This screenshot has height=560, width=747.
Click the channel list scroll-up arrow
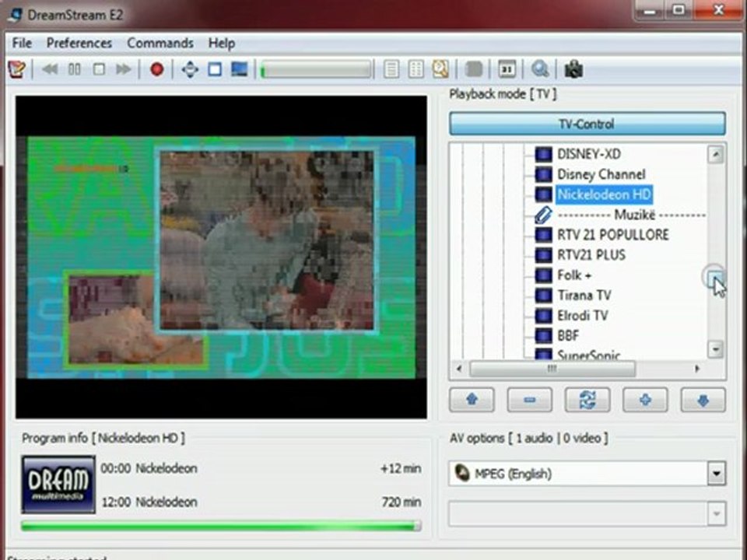point(716,154)
